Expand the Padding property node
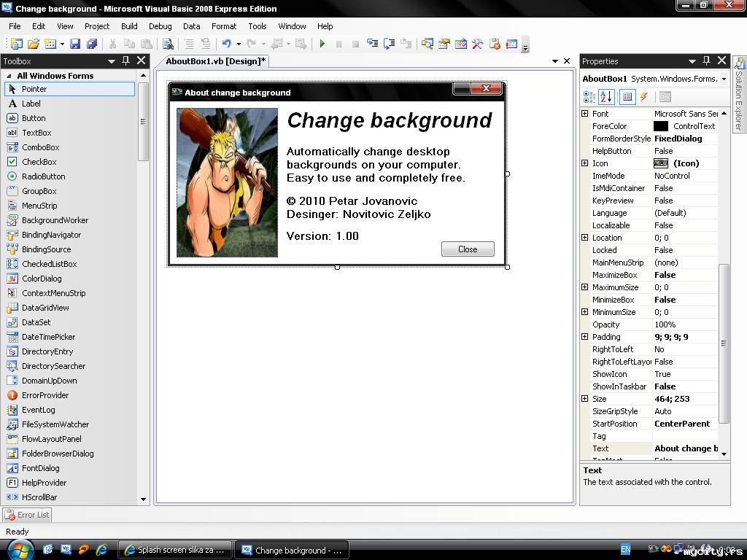The image size is (747, 560). click(x=584, y=337)
